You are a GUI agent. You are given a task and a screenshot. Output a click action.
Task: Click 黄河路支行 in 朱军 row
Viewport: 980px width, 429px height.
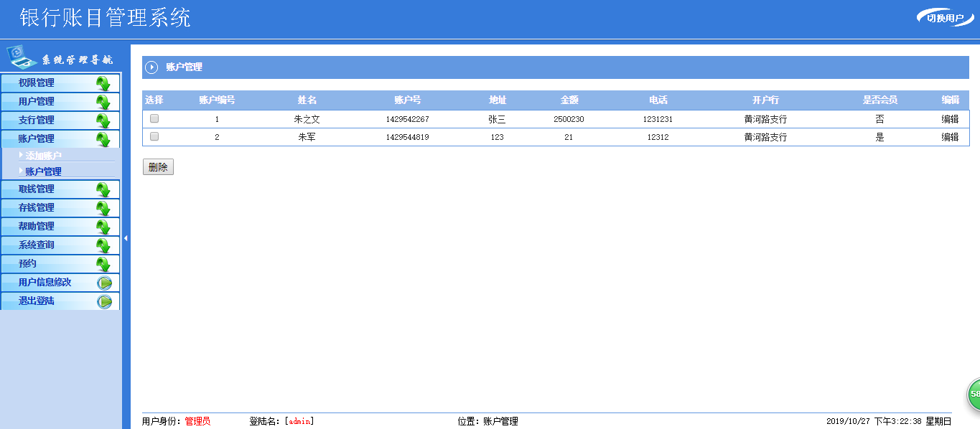click(x=765, y=137)
